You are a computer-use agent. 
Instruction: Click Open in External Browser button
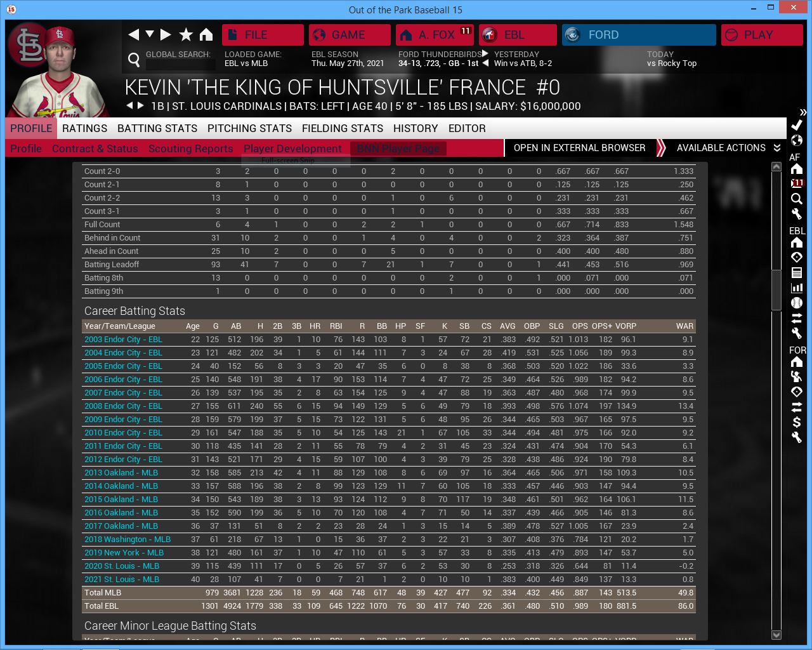pyautogui.click(x=579, y=148)
